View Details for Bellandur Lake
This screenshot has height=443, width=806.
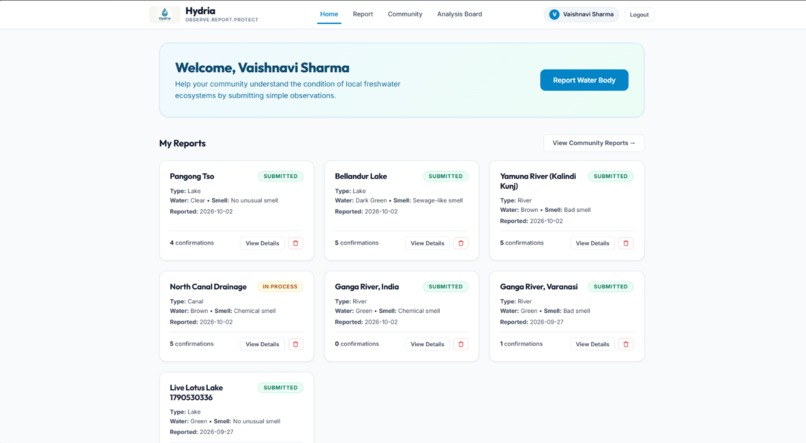click(x=427, y=243)
